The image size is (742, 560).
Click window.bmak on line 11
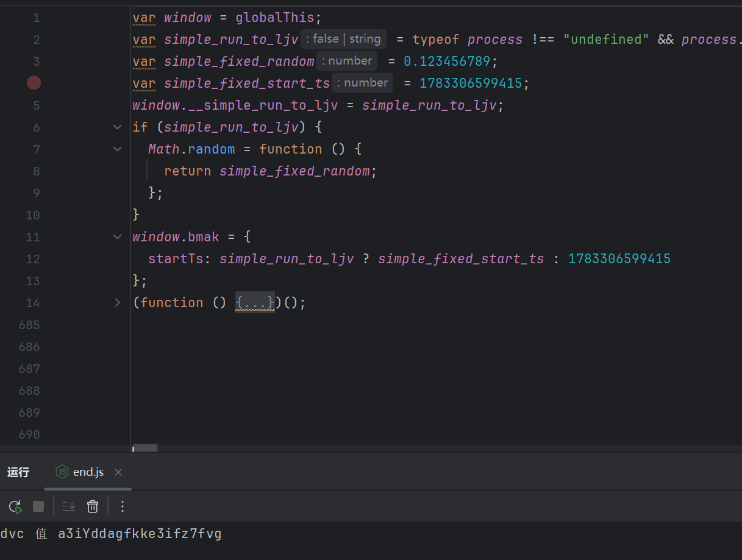tap(176, 237)
